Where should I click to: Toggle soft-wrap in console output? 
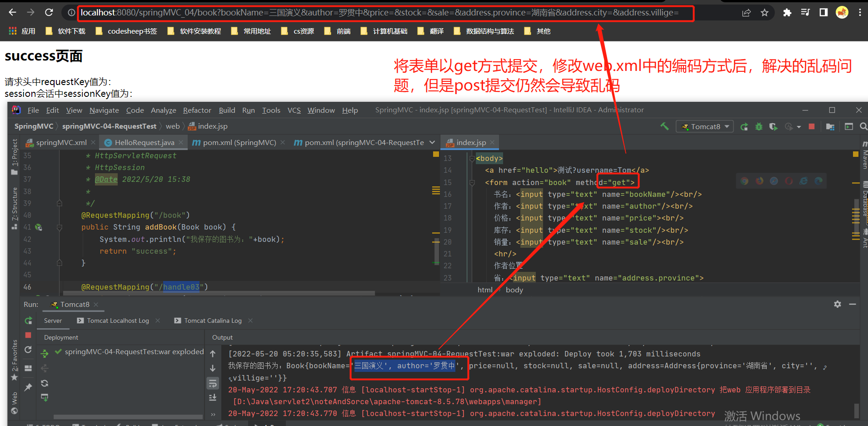tap(213, 383)
